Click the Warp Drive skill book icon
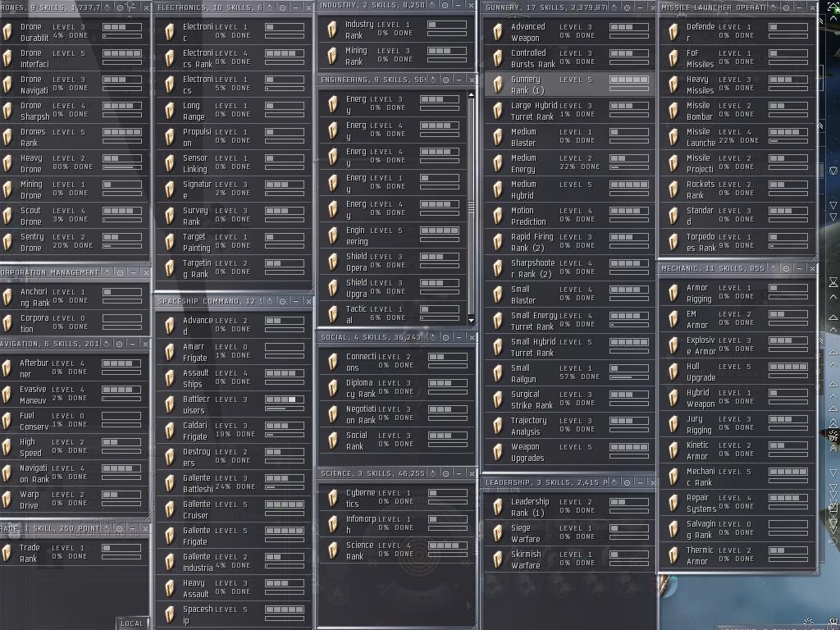 point(7,500)
